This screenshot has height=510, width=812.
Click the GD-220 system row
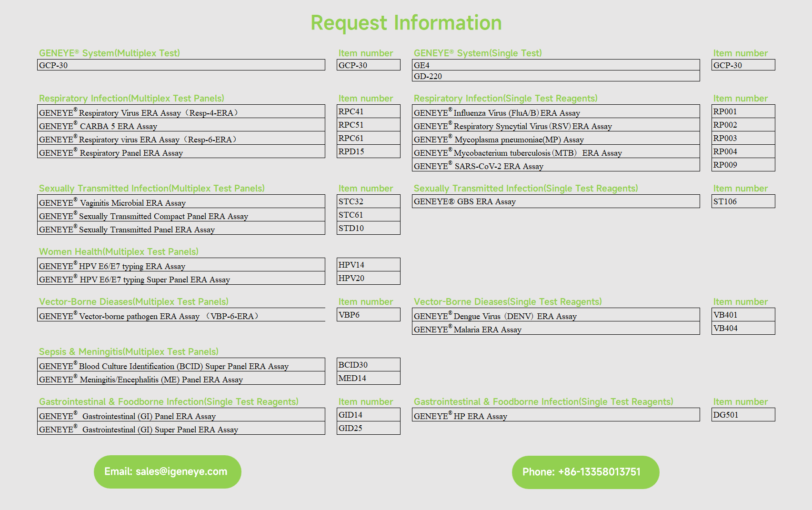556,76
